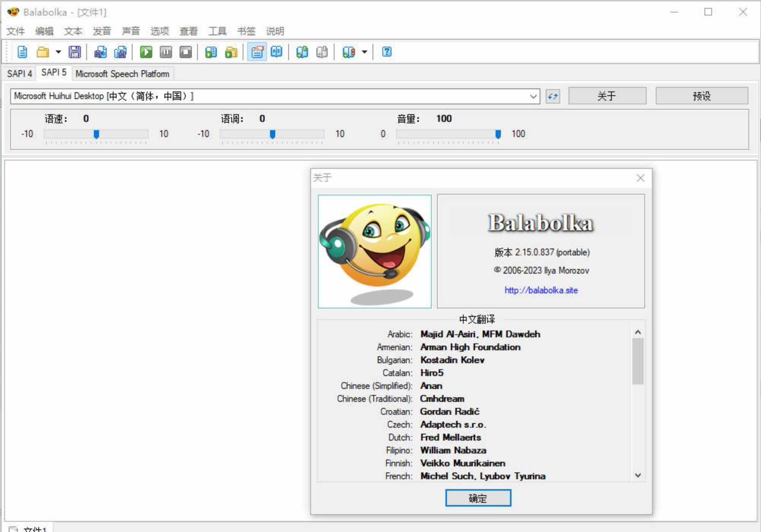Click the refresh voice list icon
761x532 pixels.
click(x=553, y=96)
